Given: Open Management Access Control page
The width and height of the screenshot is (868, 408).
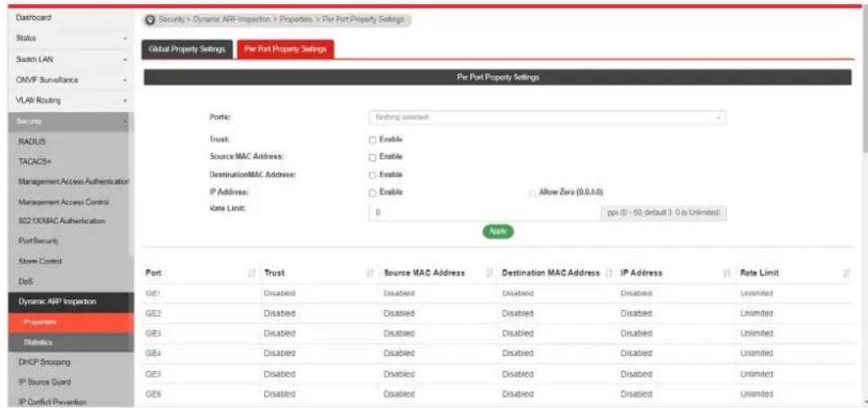Looking at the screenshot, I should pos(64,202).
